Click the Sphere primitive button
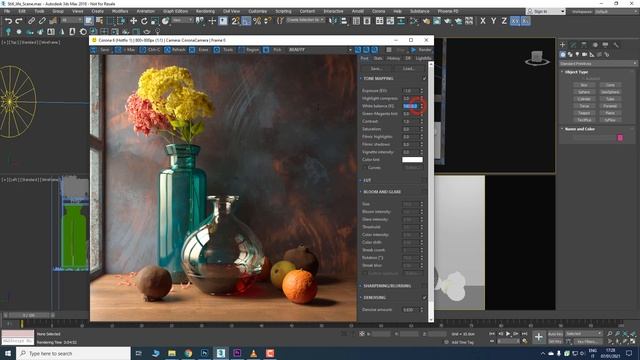Image resolution: width=640 pixels, height=360 pixels. click(584, 92)
